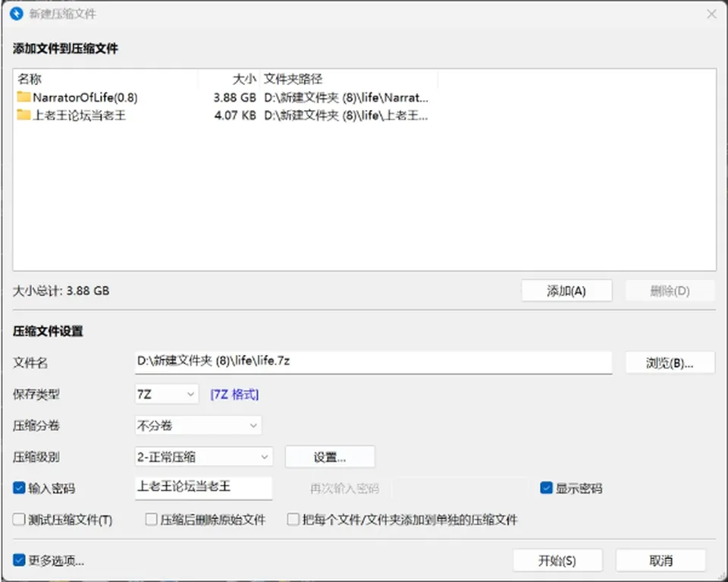The image size is (728, 582).
Task: Check 把每个文件/文件夹添加到单独的压缩文件 option
Action: tap(293, 519)
